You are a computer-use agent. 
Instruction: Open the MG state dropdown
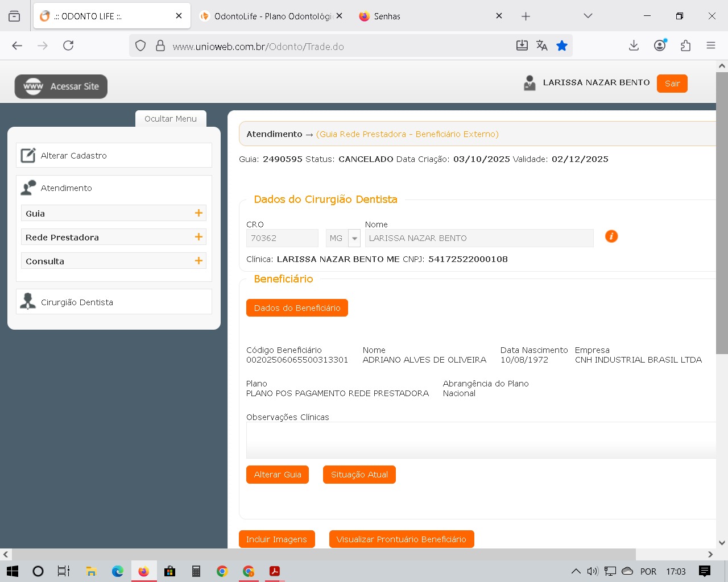[354, 238]
